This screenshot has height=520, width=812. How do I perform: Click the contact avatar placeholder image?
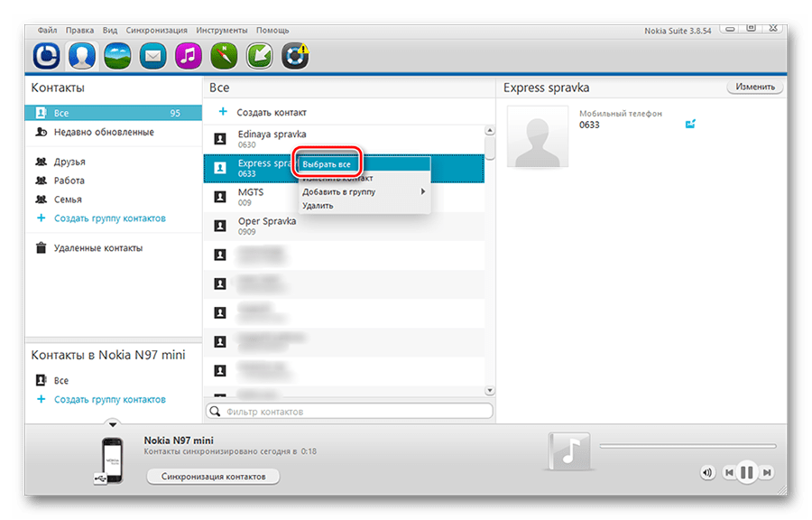(x=538, y=136)
